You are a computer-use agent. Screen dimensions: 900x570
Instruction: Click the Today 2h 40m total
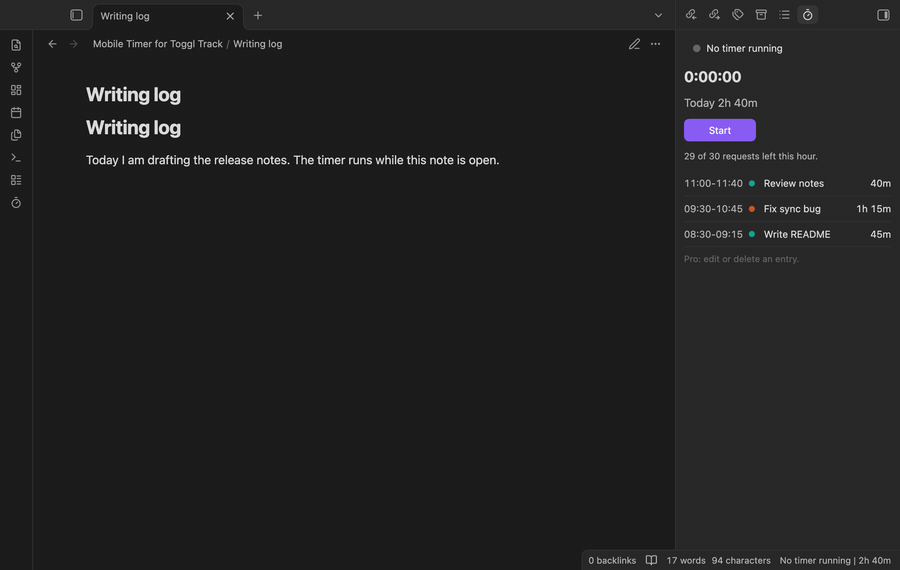720,103
